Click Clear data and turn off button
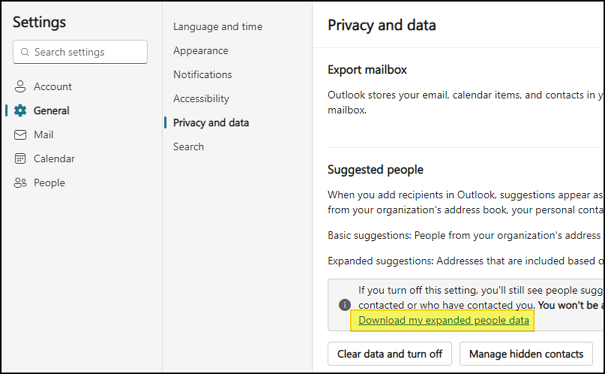 pos(390,354)
